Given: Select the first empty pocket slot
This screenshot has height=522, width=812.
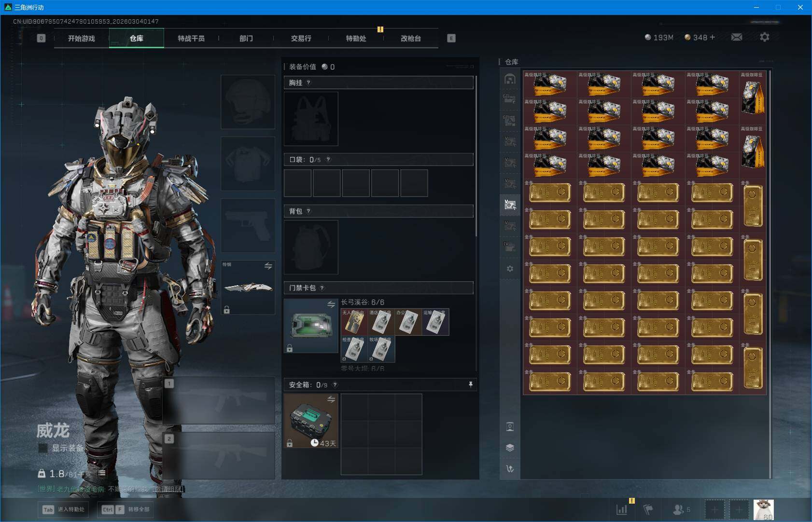Looking at the screenshot, I should point(297,183).
